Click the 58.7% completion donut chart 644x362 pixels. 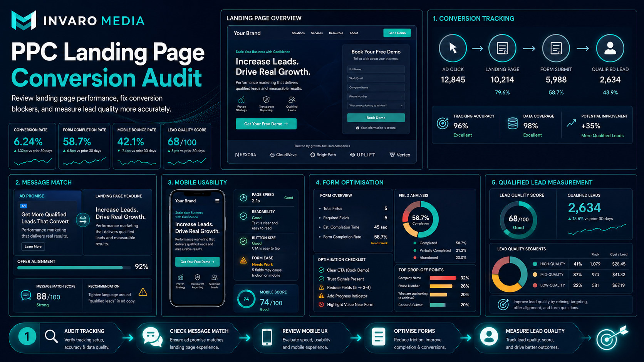click(420, 219)
